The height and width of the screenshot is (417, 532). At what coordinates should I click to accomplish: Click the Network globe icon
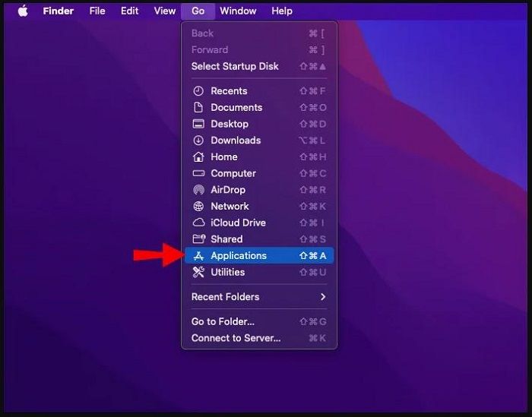point(198,207)
